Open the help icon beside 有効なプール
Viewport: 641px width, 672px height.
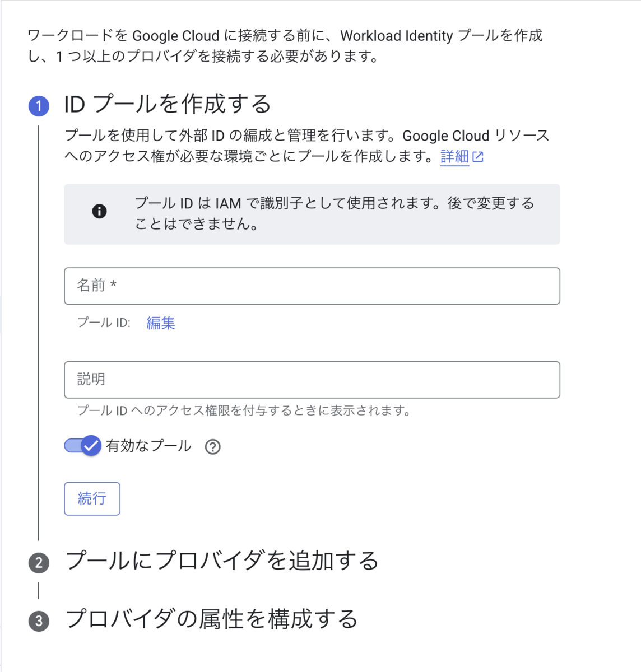pyautogui.click(x=213, y=447)
